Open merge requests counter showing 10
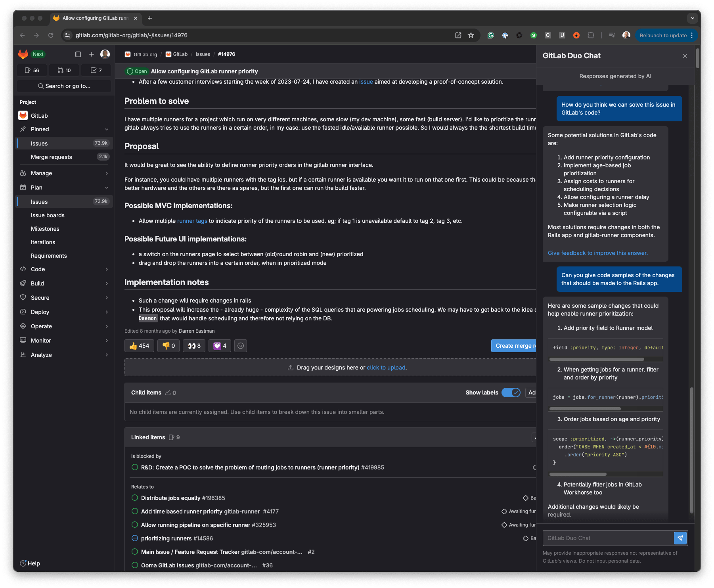This screenshot has height=588, width=714. [64, 70]
